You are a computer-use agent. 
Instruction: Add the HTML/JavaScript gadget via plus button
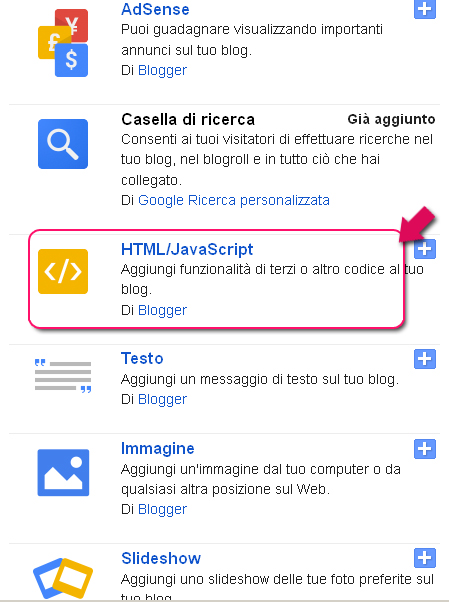[425, 249]
